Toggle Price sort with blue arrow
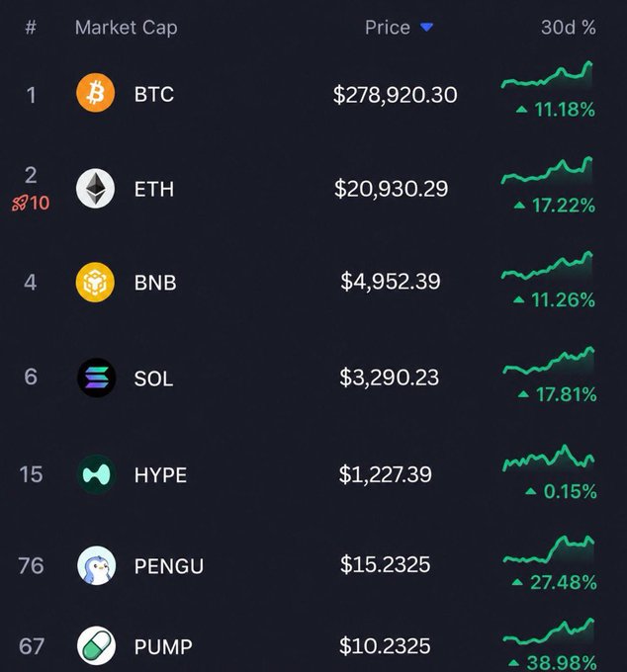Screen dimensions: 627x672 pyautogui.click(x=426, y=28)
